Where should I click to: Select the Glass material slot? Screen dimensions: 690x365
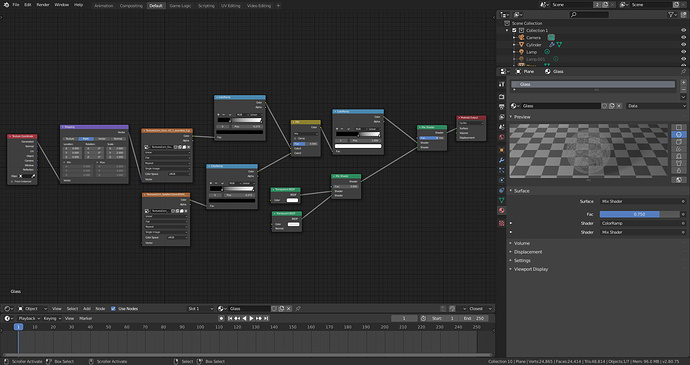[593, 84]
